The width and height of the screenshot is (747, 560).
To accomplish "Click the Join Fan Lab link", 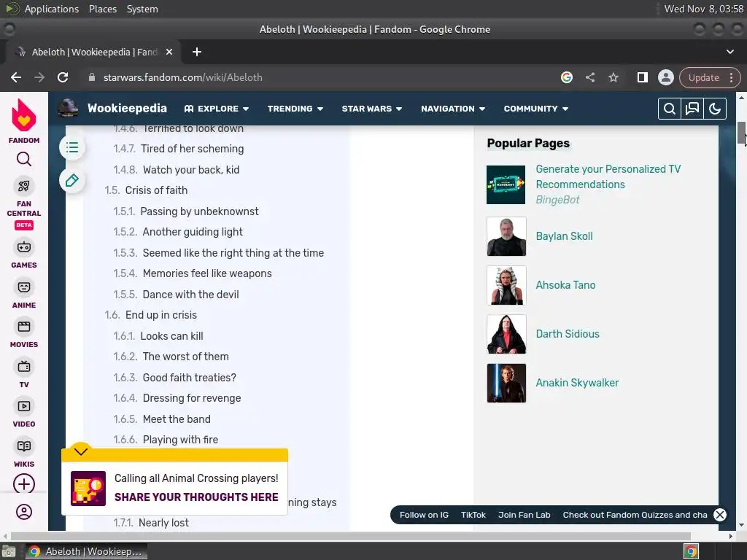I will tap(524, 515).
